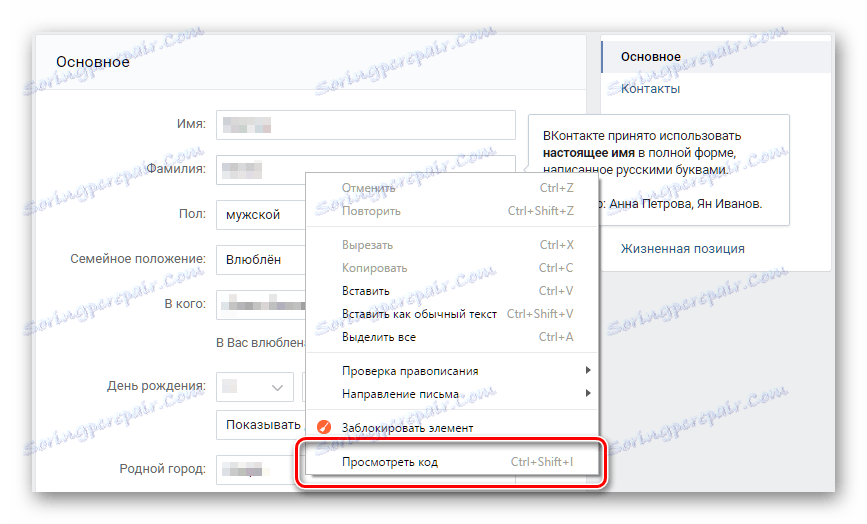Select Вставить from context menu
Viewport: 867px width, 524px height.
tap(452, 291)
